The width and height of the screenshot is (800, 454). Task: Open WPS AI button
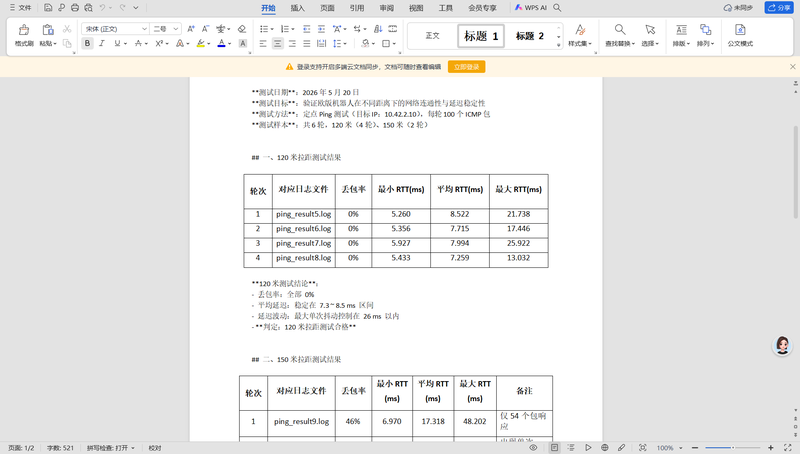531,8
